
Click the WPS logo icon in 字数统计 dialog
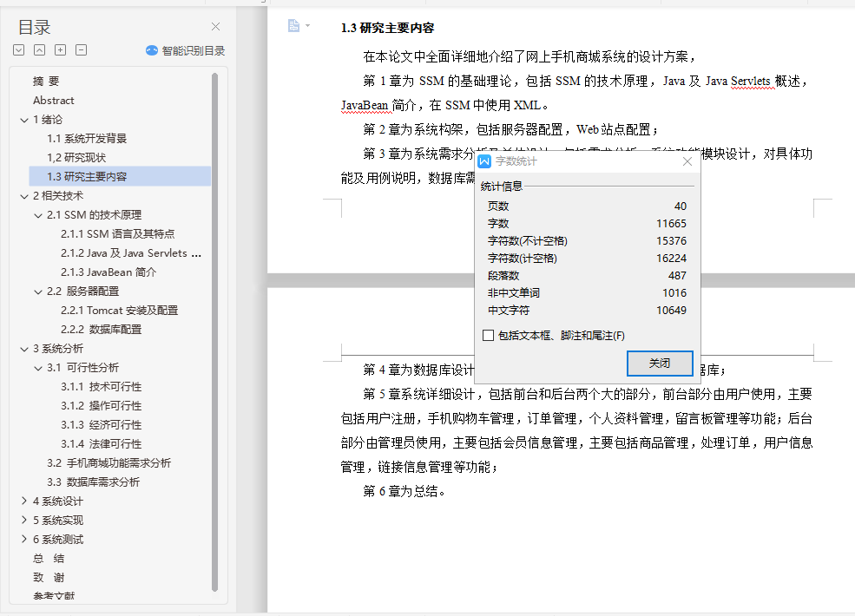pyautogui.click(x=484, y=161)
